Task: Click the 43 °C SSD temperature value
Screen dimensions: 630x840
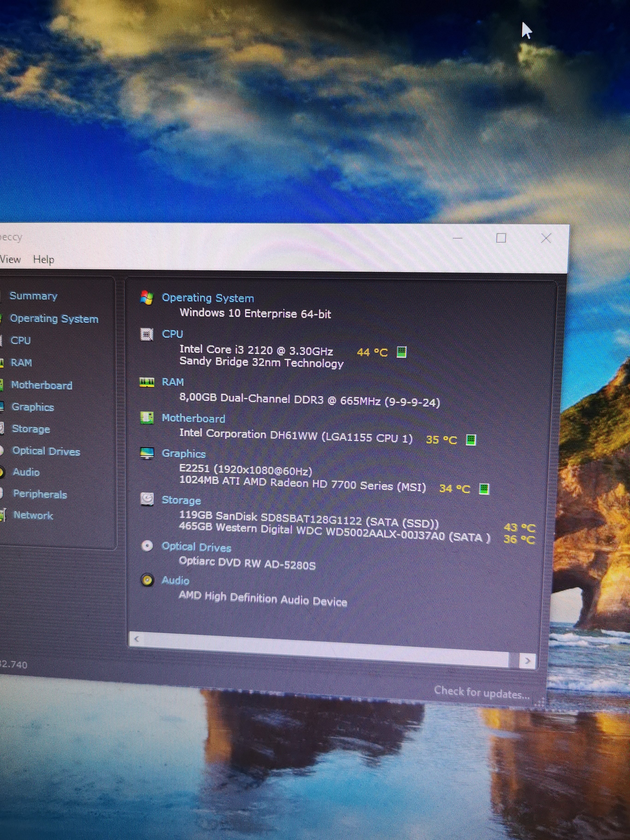Action: pos(519,528)
